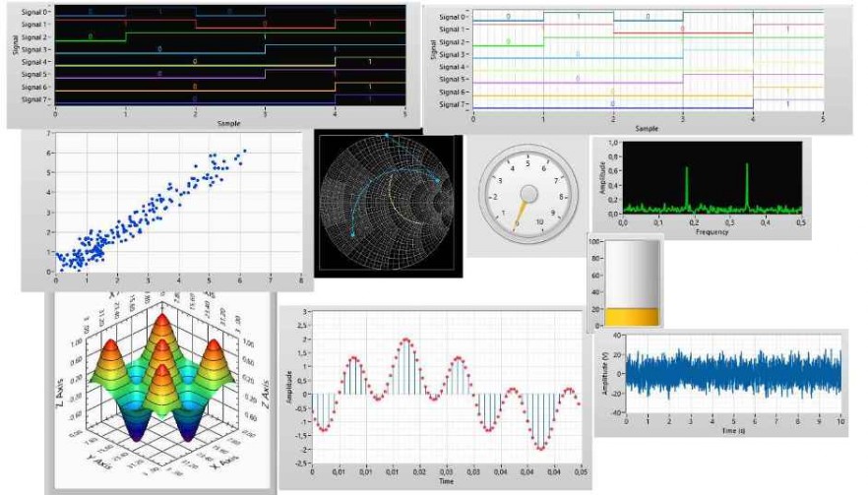The image size is (868, 495).
Task: Click the Frequency axis label
Action: coord(712,232)
